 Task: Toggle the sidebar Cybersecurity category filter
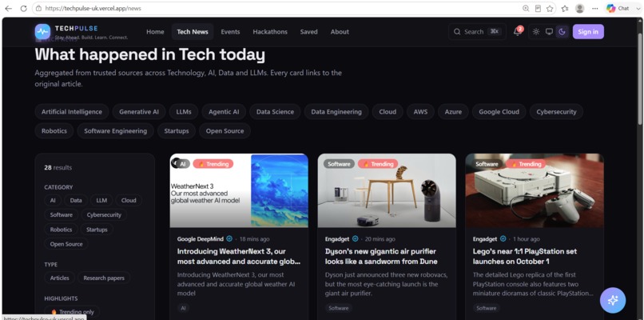click(104, 214)
